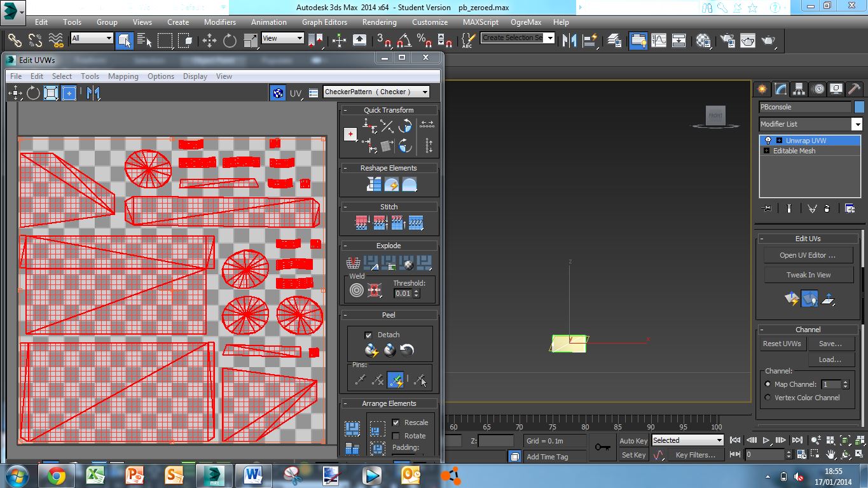
Task: Click the Open UV Editor button
Action: click(x=808, y=255)
